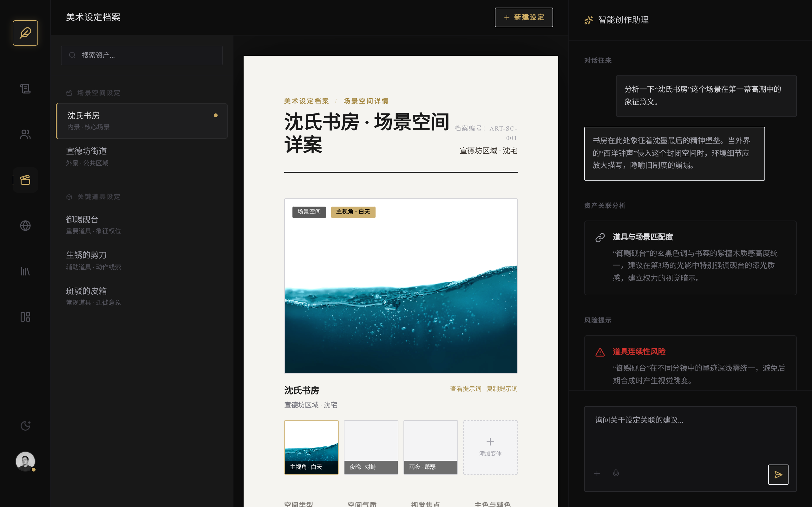Click the send message arrow icon

point(778,474)
